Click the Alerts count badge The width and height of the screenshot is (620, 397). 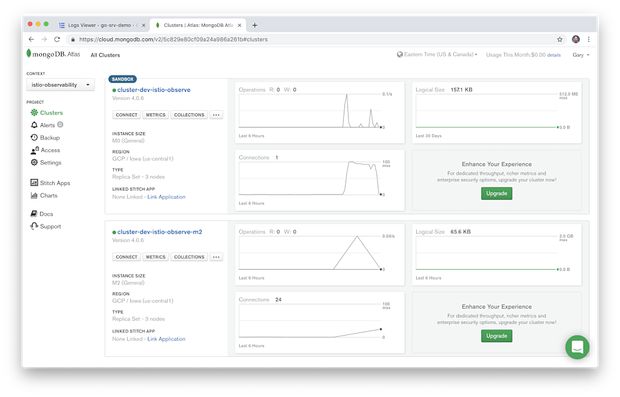point(60,125)
